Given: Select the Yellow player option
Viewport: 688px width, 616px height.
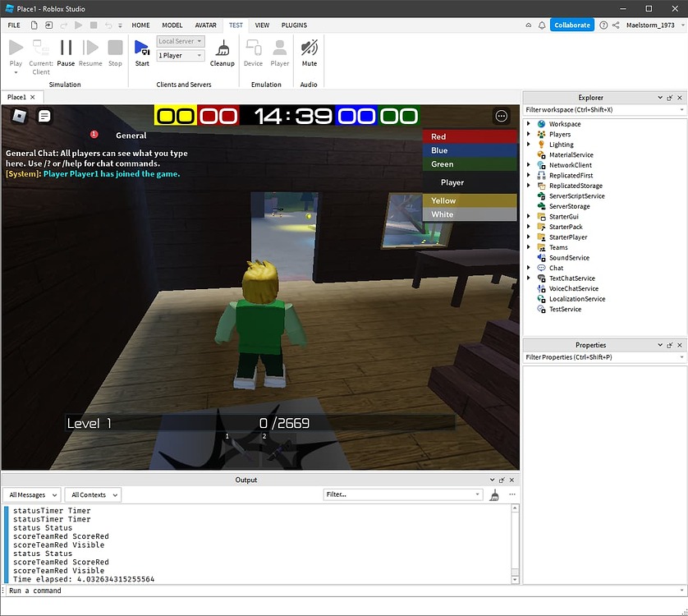Looking at the screenshot, I should coord(468,200).
